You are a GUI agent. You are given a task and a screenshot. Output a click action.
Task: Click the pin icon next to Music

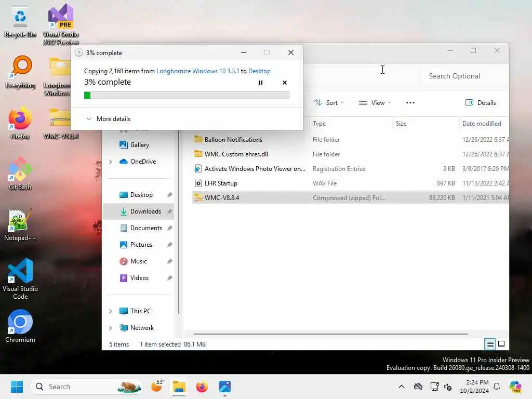(x=170, y=261)
